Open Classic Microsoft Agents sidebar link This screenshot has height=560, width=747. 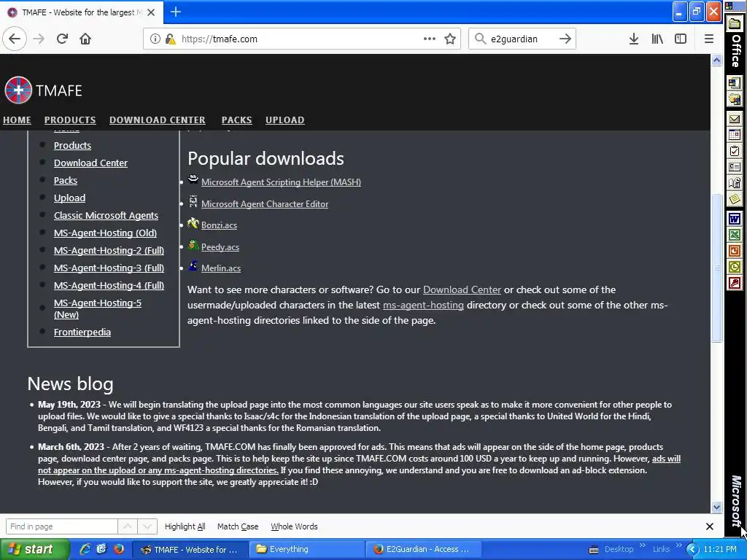pyautogui.click(x=106, y=215)
